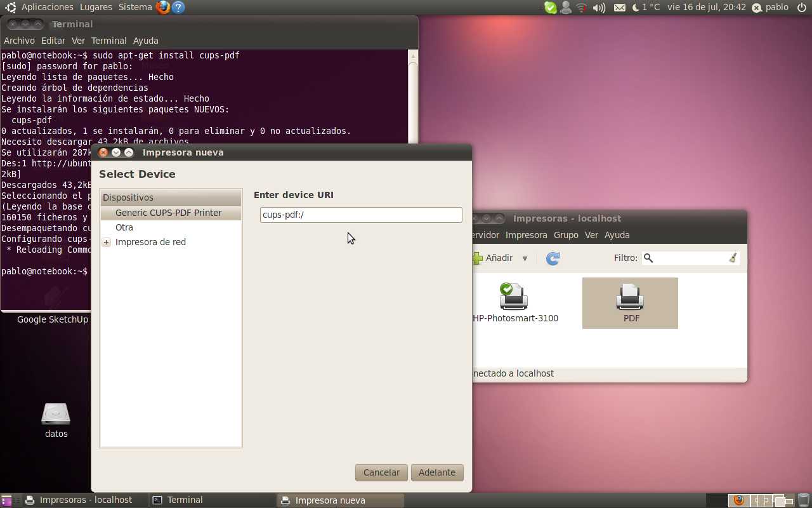Viewport: 812px width, 508px height.
Task: Open the volume speaker icon in the panel
Action: pos(599,8)
